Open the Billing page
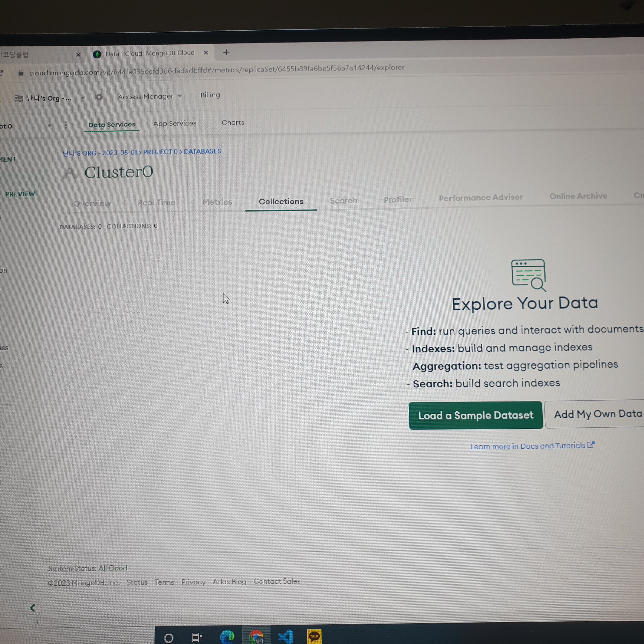The width and height of the screenshot is (644, 644). point(210,95)
